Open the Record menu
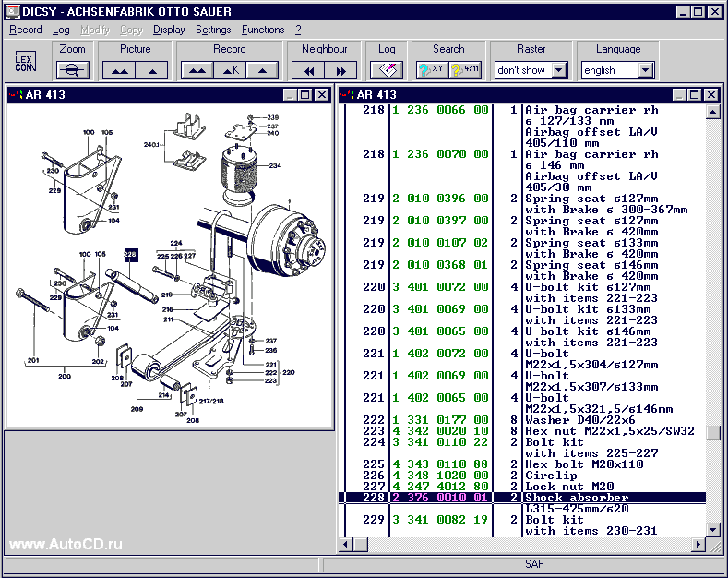The height and width of the screenshot is (578, 728). click(x=26, y=30)
